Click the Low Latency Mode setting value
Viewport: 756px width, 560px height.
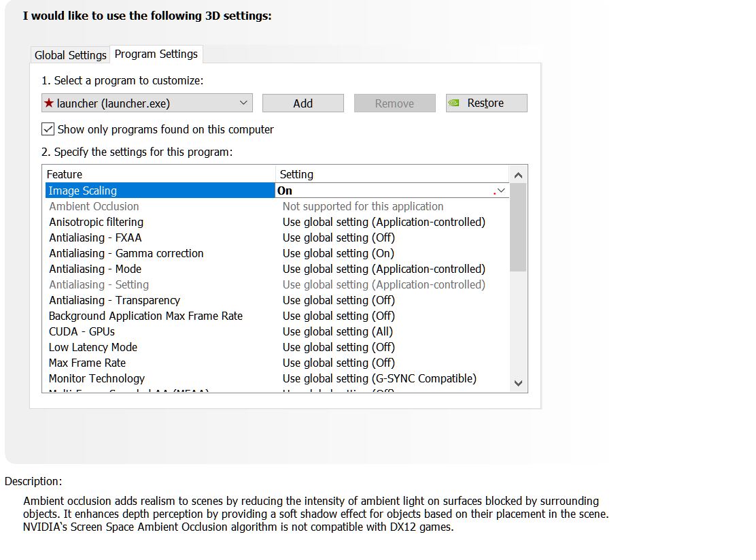coord(339,347)
